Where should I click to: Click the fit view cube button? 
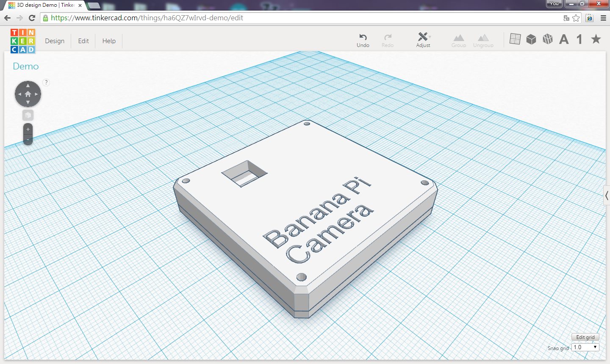[28, 115]
